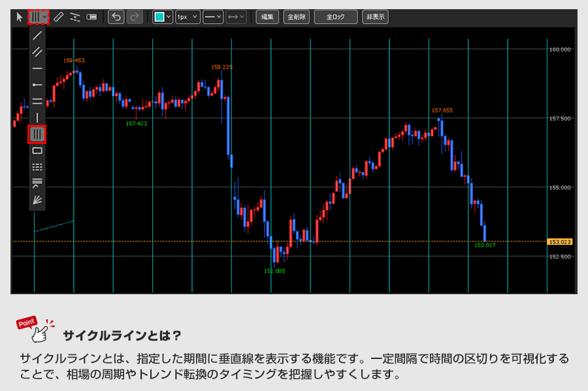Toggle drawings visibility with 非表示 button

(x=375, y=17)
